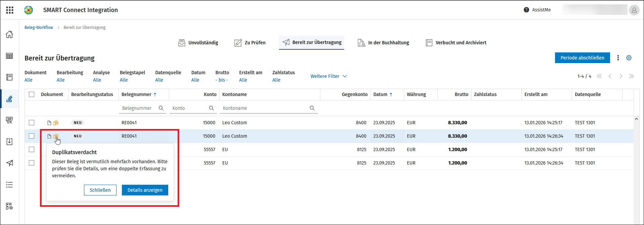644x225 pixels.
Task: Click the SMART Connect logo icon
Action: point(29,10)
